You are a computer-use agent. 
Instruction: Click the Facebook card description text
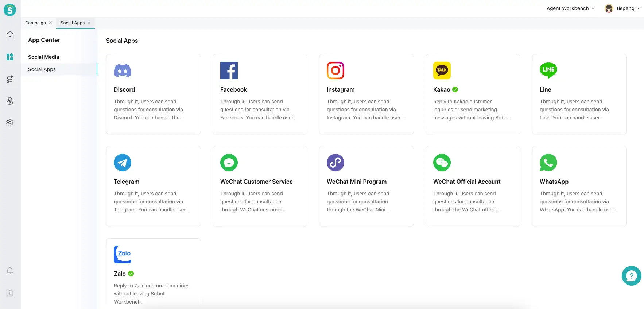click(259, 110)
